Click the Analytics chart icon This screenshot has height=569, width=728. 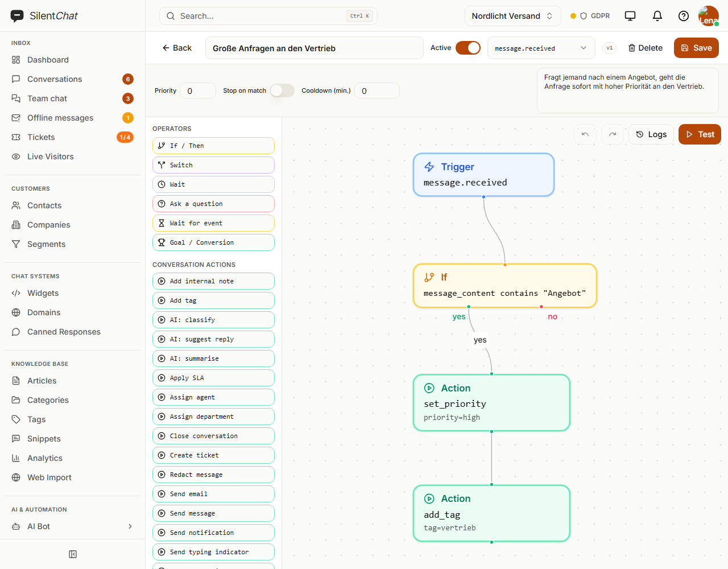pos(16,458)
